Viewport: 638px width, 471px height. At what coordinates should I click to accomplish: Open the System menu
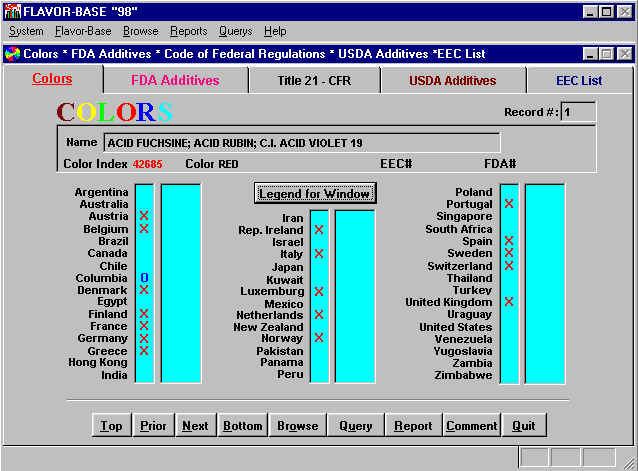[x=26, y=31]
